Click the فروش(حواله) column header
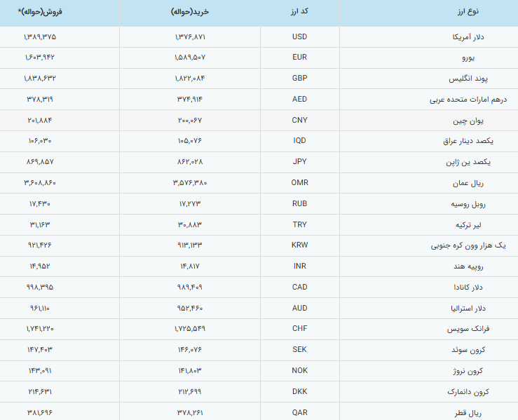 [40, 11]
